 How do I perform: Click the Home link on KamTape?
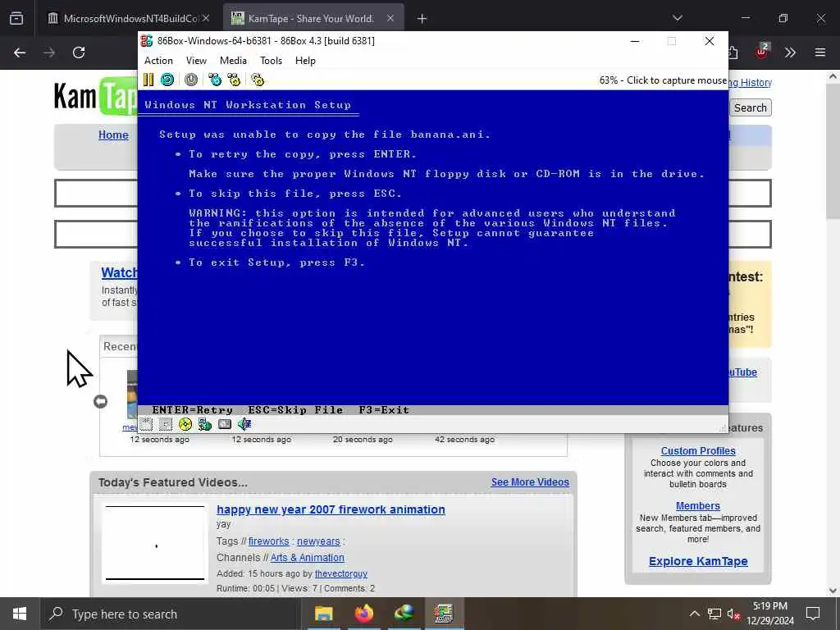[x=113, y=135]
